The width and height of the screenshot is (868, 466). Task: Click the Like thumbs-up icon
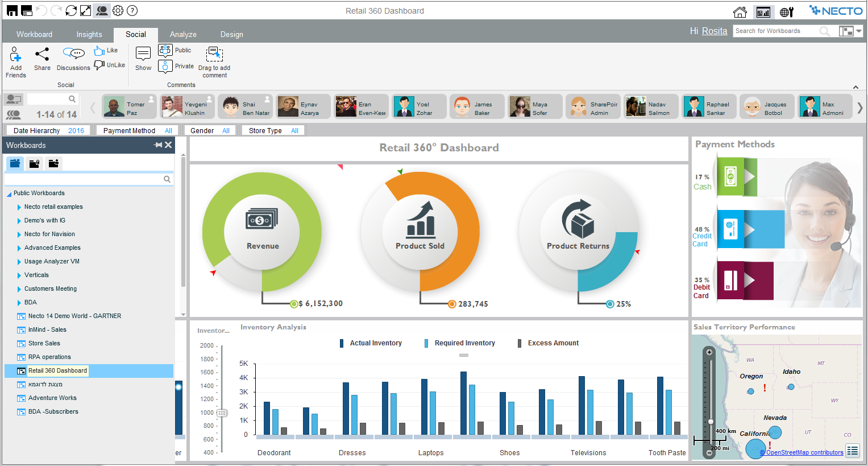pyautogui.click(x=99, y=51)
